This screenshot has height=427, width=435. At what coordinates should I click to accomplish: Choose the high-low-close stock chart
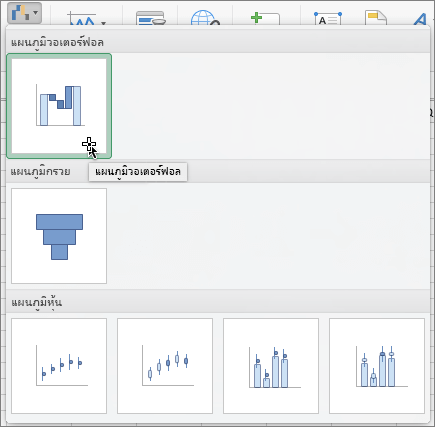click(59, 366)
